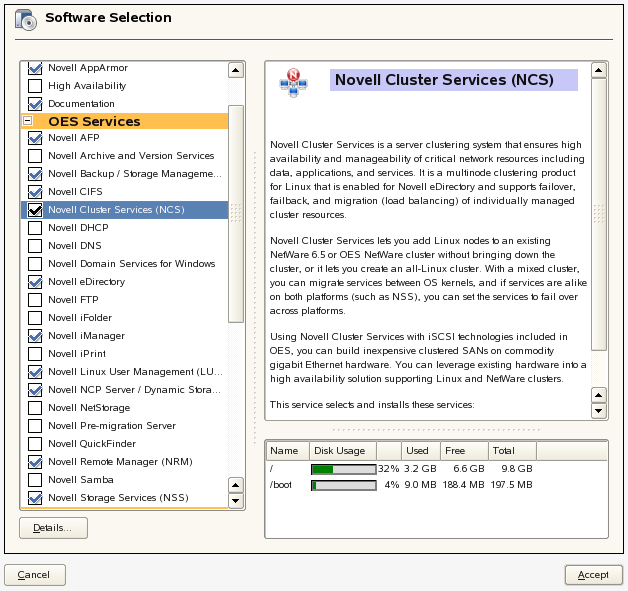Screen dimensions: 628x591
Task: Click the 197.5 MB total value
Action: [511, 485]
